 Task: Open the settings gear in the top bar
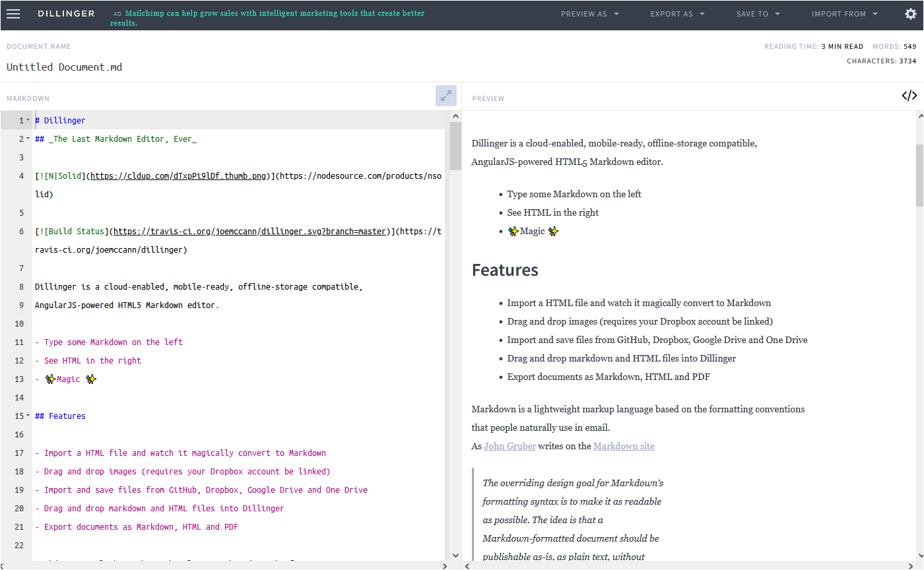(x=911, y=13)
